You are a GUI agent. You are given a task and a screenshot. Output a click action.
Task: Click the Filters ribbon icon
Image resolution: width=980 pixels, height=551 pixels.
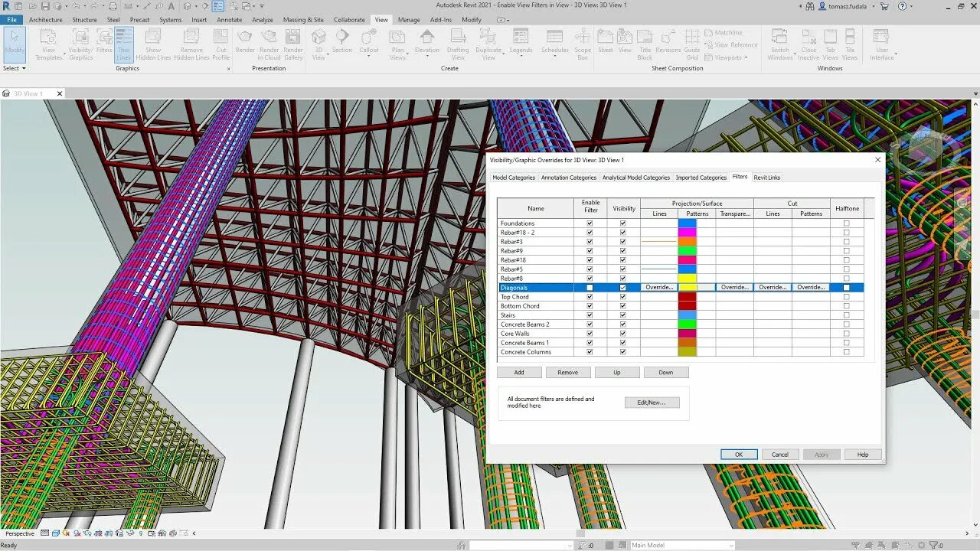(104, 41)
